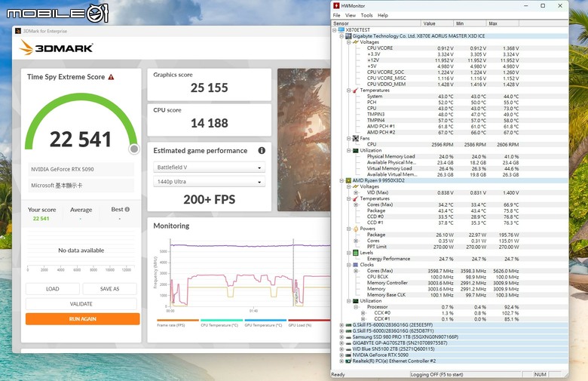
Task: Click the LOAD button in 3DMark
Action: pos(53,289)
